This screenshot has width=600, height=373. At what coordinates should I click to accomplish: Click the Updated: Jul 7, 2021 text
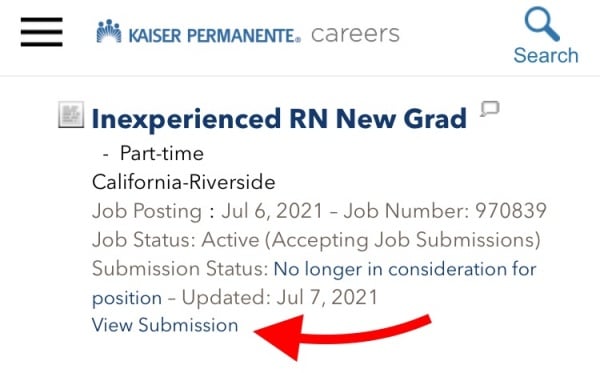click(x=280, y=297)
